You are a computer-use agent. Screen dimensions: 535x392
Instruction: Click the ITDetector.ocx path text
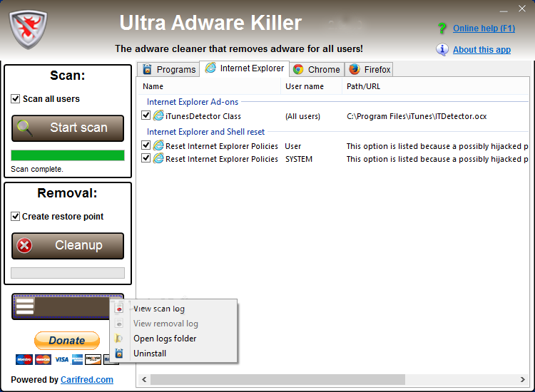tap(417, 116)
